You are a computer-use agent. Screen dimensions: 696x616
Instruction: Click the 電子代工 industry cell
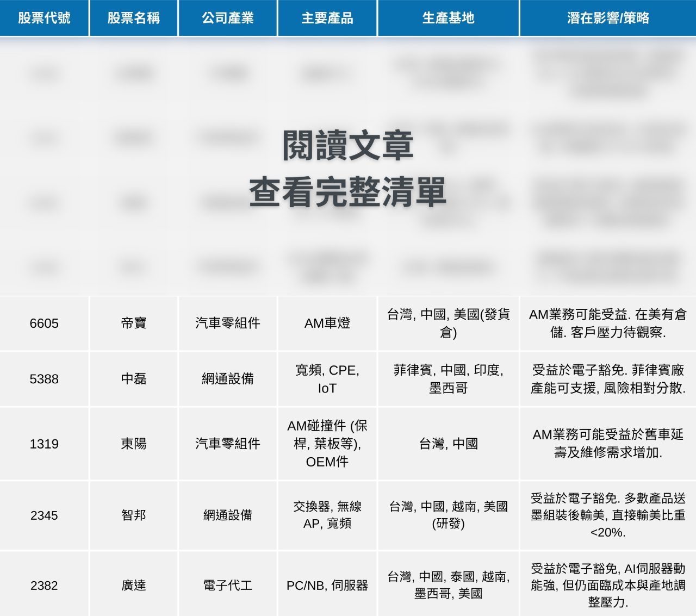click(x=228, y=585)
